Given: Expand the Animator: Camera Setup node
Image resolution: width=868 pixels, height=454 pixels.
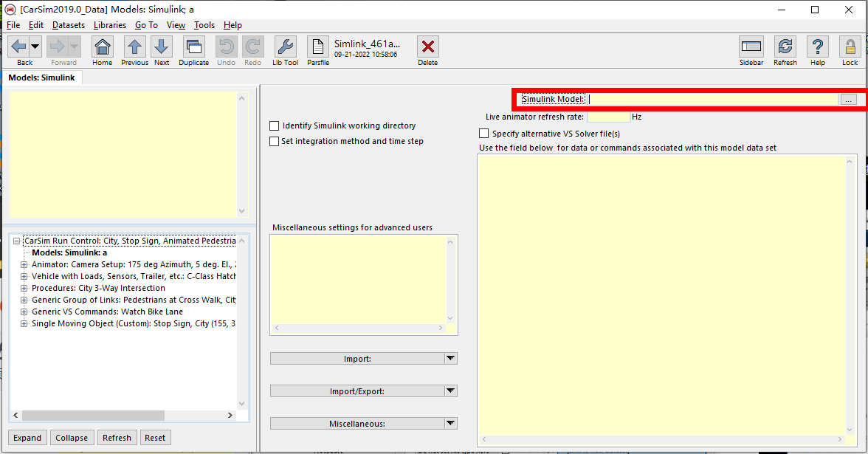Looking at the screenshot, I should 24,264.
